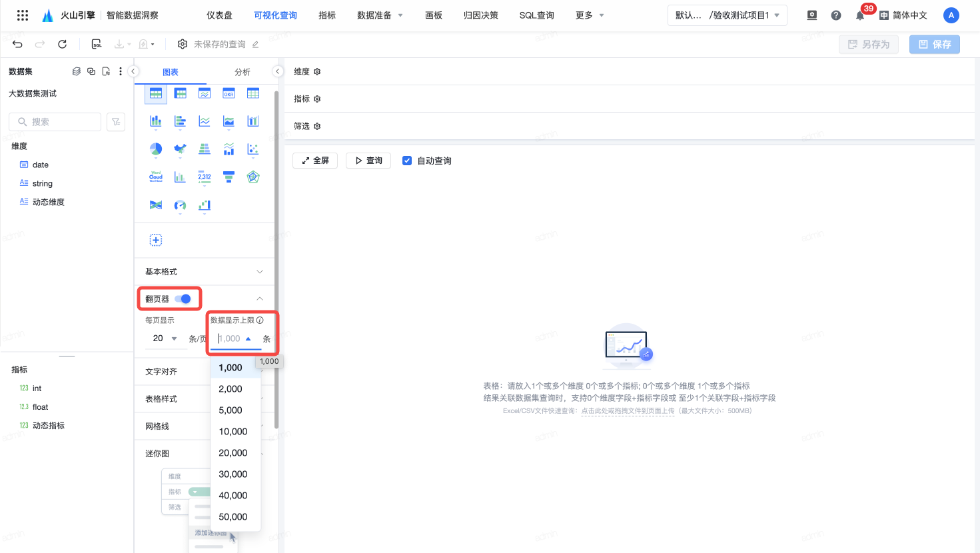Click the refresh icon in toolbar
980x553 pixels.
(62, 44)
